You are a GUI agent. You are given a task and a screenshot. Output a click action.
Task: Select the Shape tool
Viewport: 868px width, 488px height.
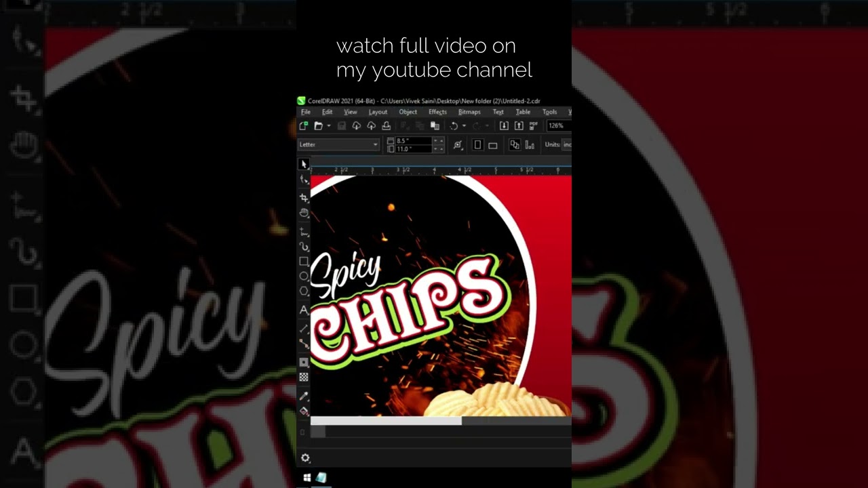point(304,179)
